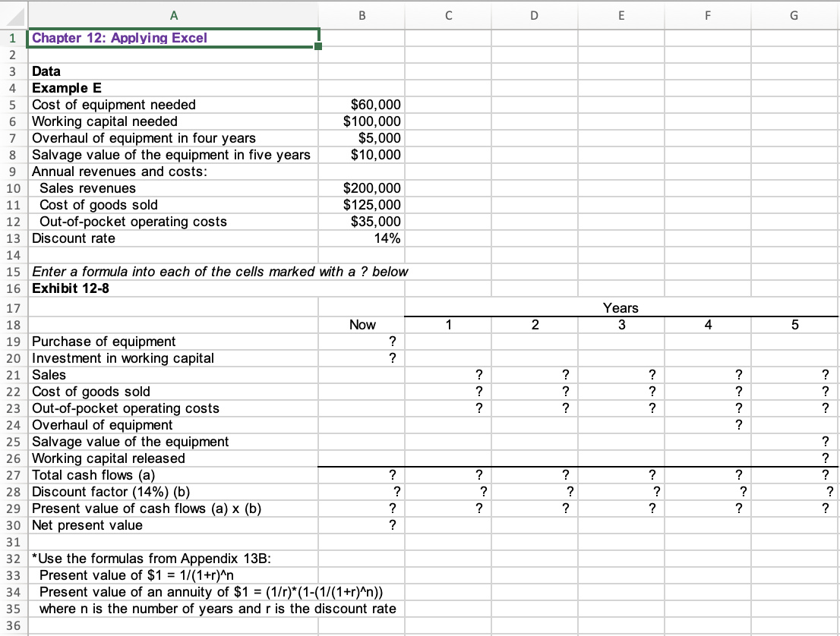Select column header G
Image resolution: width=840 pixels, height=636 pixels.
(794, 15)
